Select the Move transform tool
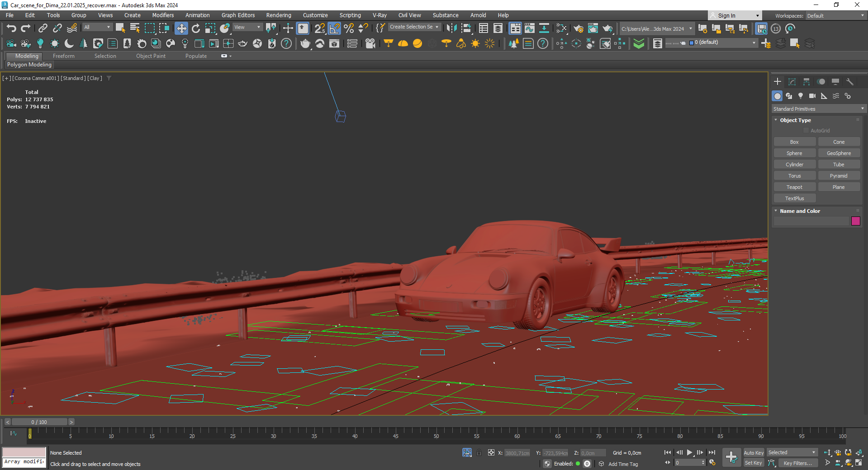The width and height of the screenshot is (868, 470). (x=181, y=28)
